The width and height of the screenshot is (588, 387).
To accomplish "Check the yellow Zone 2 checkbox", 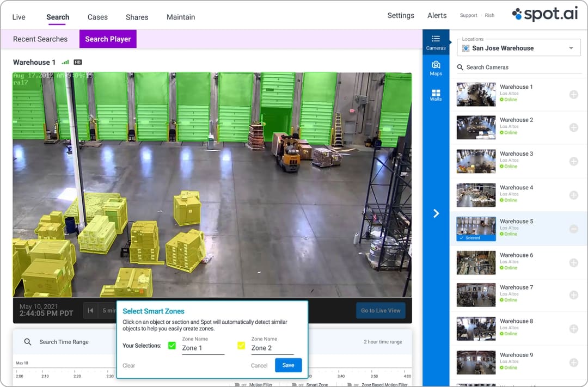I will coord(240,345).
